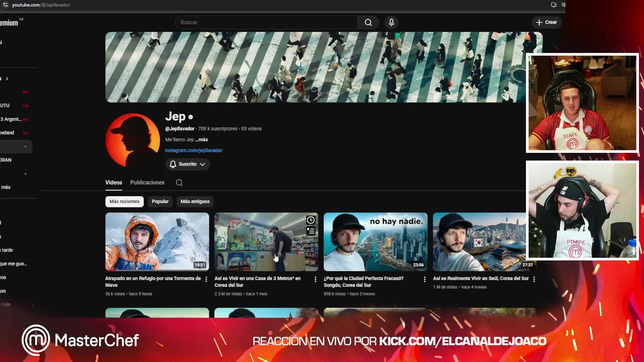Open the Jep channel avatar picture
The width and height of the screenshot is (644, 362).
[x=133, y=140]
